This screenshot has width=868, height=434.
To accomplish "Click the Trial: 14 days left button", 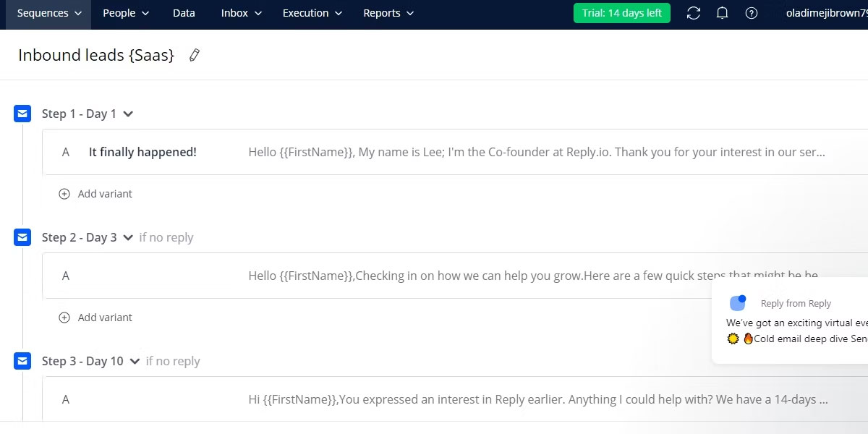I will tap(622, 13).
